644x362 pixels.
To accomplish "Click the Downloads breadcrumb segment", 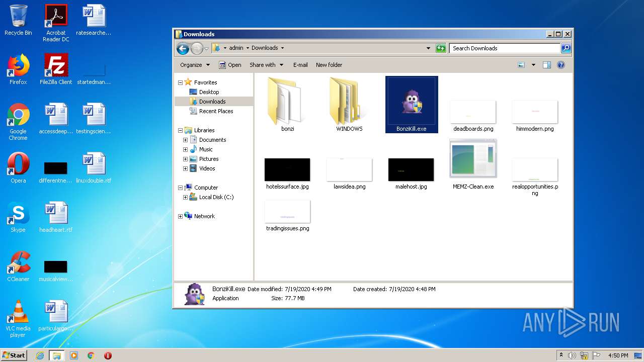I will [265, 48].
